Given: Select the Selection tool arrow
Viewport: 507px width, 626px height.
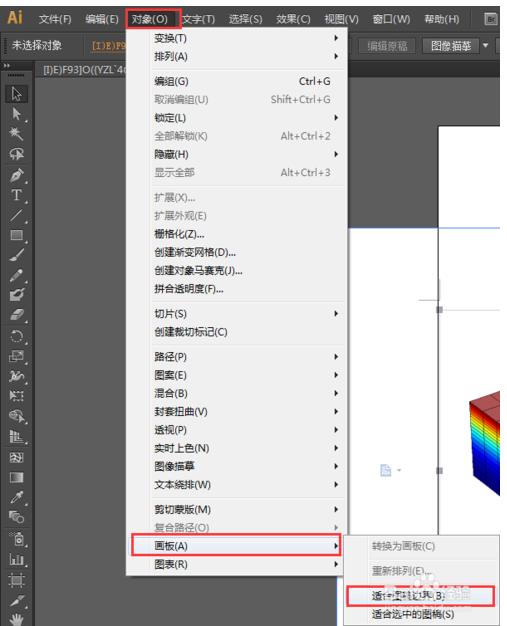Looking at the screenshot, I should pos(16,93).
